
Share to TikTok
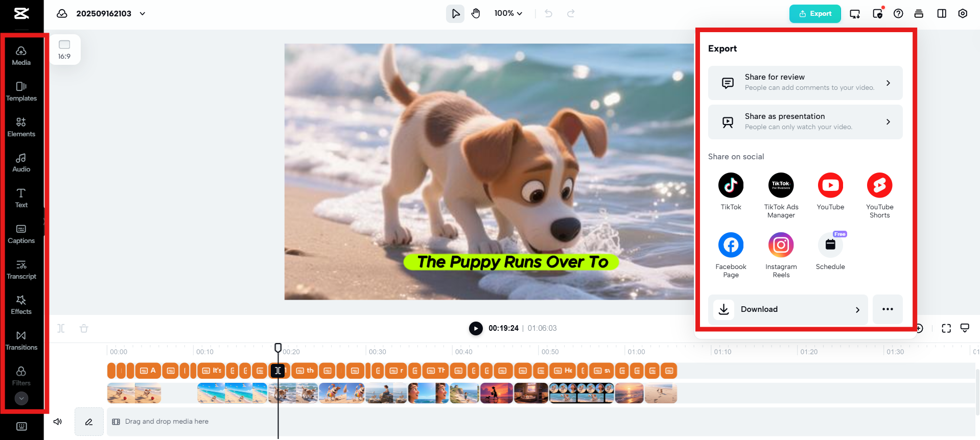pyautogui.click(x=731, y=191)
